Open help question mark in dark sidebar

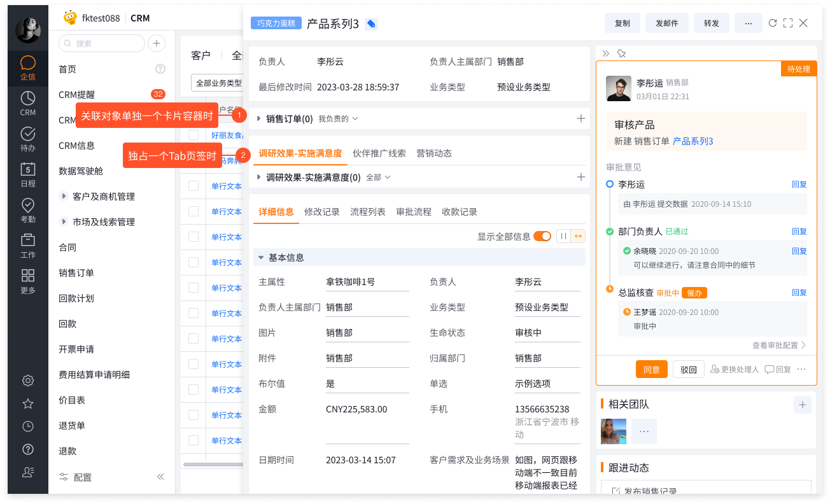28,449
